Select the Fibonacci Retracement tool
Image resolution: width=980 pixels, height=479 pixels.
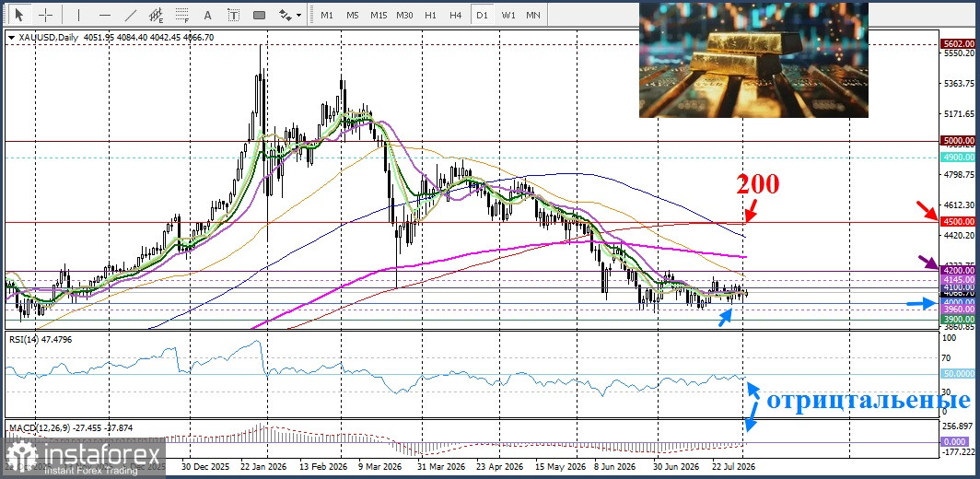[182, 15]
